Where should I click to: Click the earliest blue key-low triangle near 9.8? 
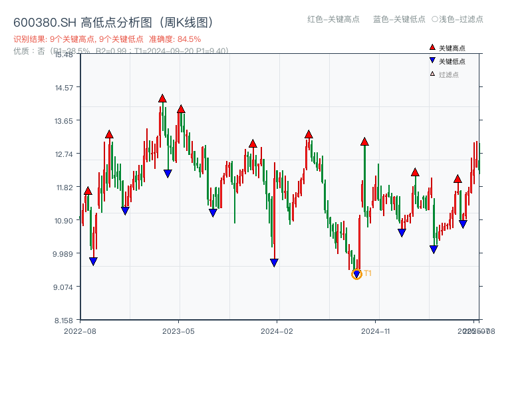93,261
